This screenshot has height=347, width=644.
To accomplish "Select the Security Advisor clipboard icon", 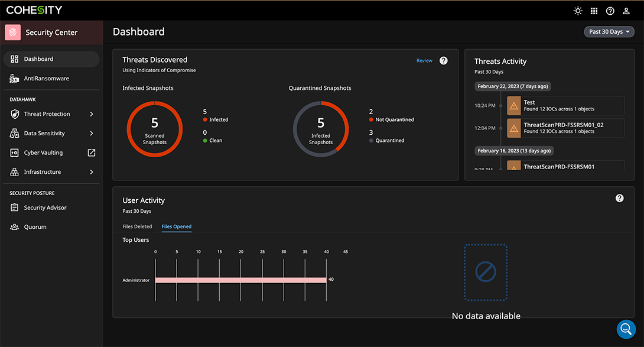I will point(13,207).
